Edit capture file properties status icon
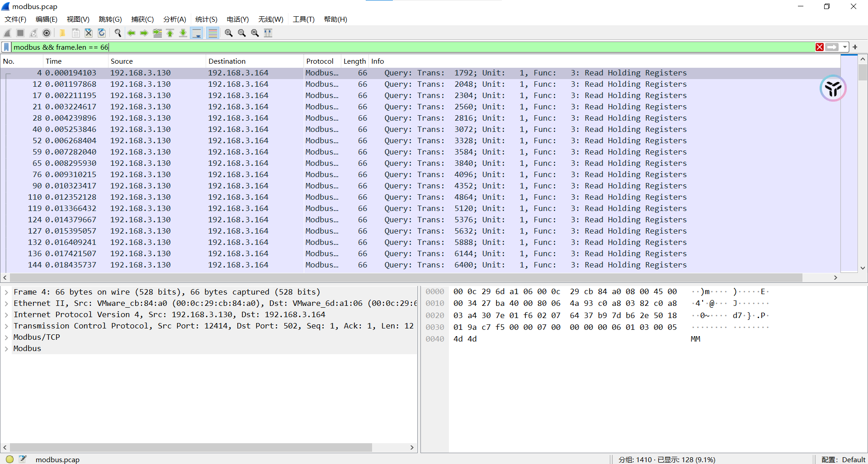Image resolution: width=868 pixels, height=464 pixels. 23,459
